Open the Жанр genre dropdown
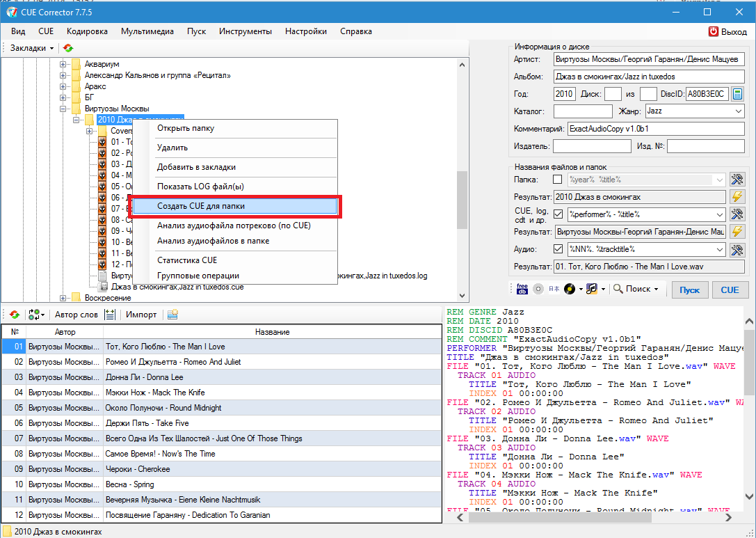 pos(738,111)
